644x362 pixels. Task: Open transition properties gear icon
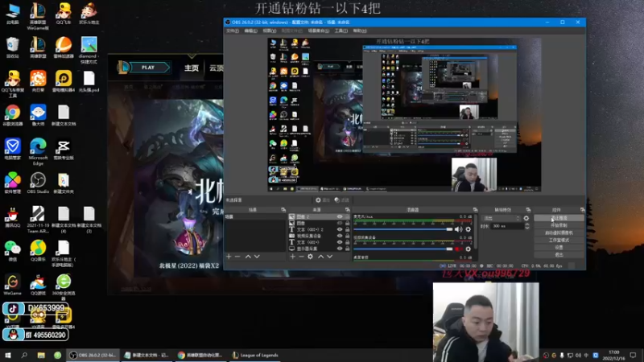pos(526,218)
